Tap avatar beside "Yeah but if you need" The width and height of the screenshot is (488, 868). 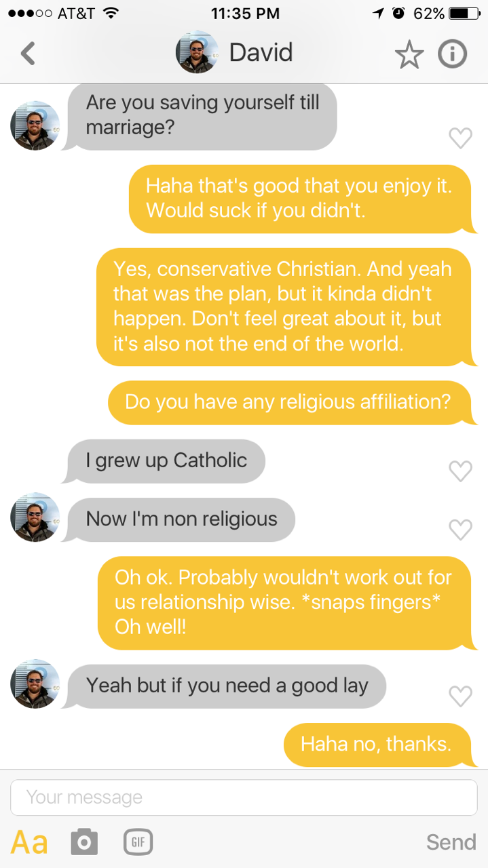(x=35, y=684)
